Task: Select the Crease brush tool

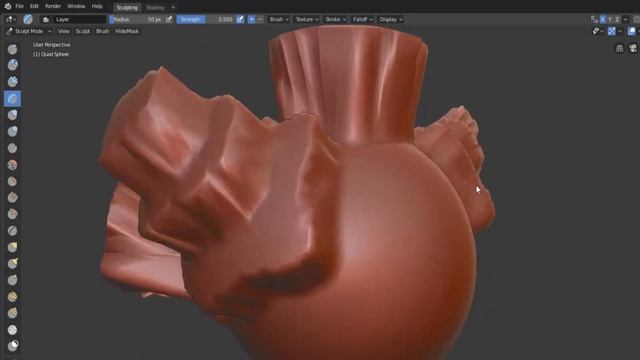Action: point(12,148)
